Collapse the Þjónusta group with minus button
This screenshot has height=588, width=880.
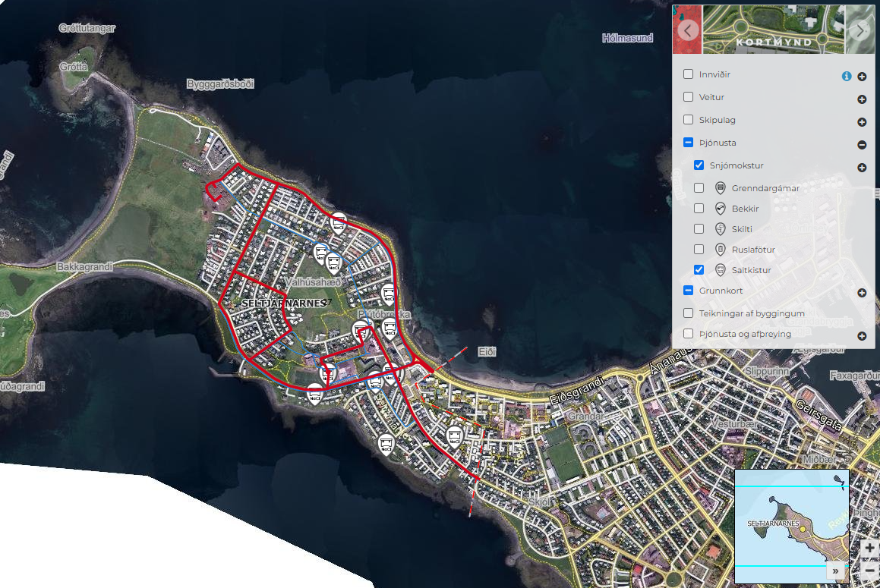862,144
